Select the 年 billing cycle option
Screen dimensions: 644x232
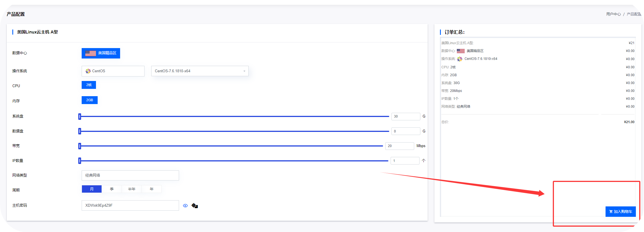point(152,189)
